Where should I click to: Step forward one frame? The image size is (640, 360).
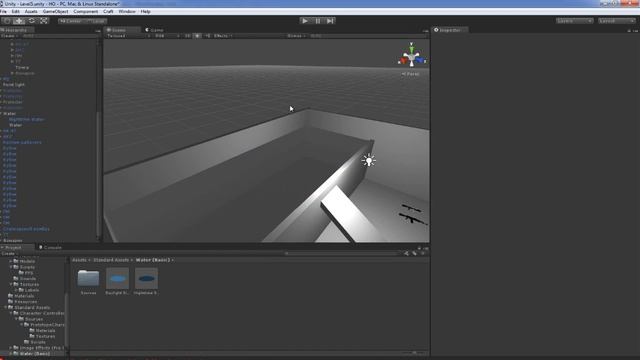(330, 21)
